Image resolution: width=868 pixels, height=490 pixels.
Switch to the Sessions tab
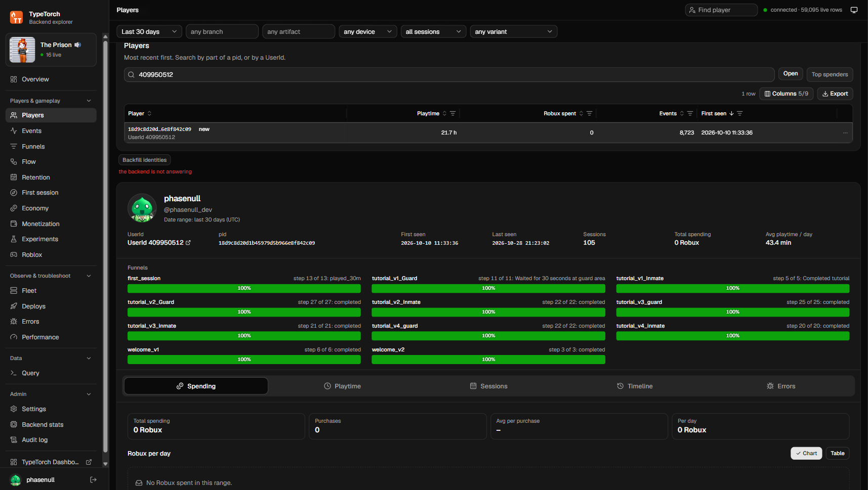[x=488, y=386]
